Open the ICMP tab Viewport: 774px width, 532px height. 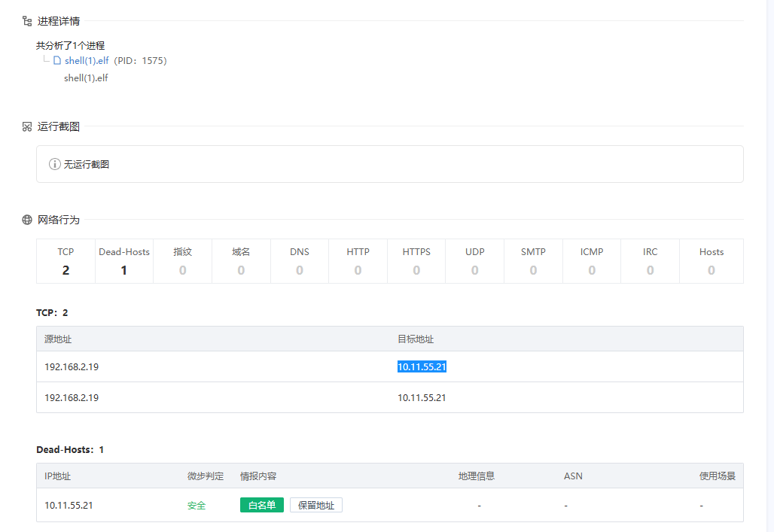click(592, 260)
